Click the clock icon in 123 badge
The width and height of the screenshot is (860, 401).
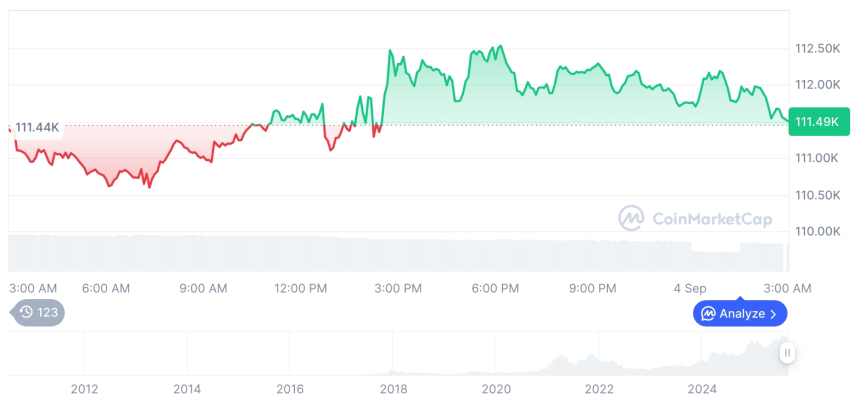click(26, 312)
